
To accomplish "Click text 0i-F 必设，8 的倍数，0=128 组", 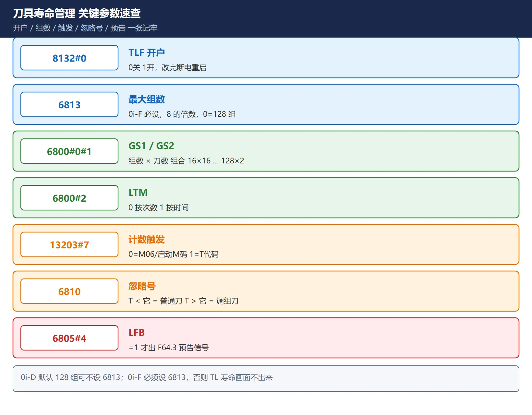I will (x=182, y=114).
